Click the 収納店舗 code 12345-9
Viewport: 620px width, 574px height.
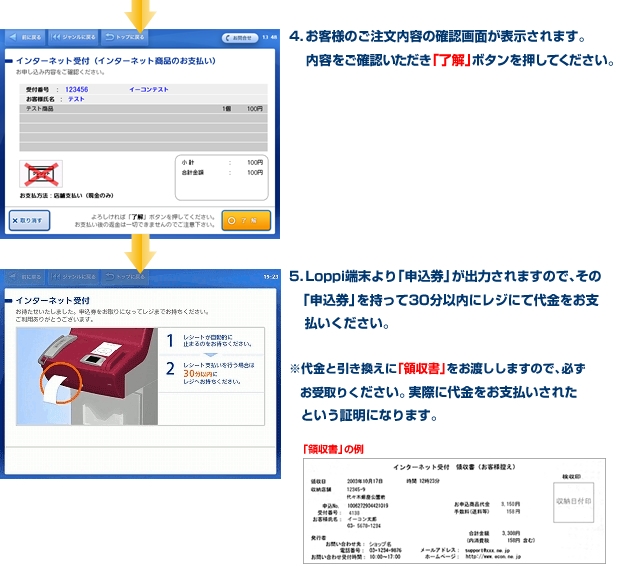pos(356,489)
